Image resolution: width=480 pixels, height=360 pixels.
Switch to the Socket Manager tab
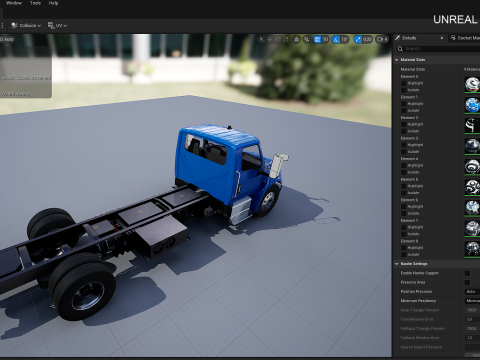465,38
